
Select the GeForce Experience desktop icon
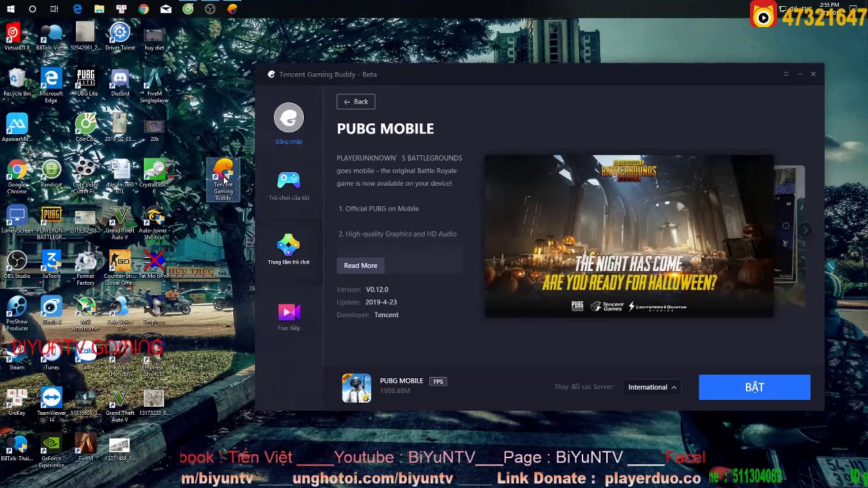click(x=51, y=451)
